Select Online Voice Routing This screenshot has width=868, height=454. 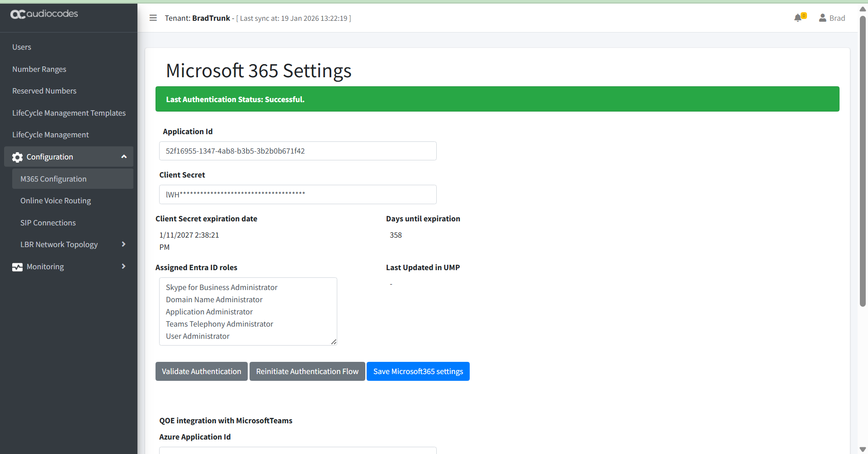(x=56, y=201)
